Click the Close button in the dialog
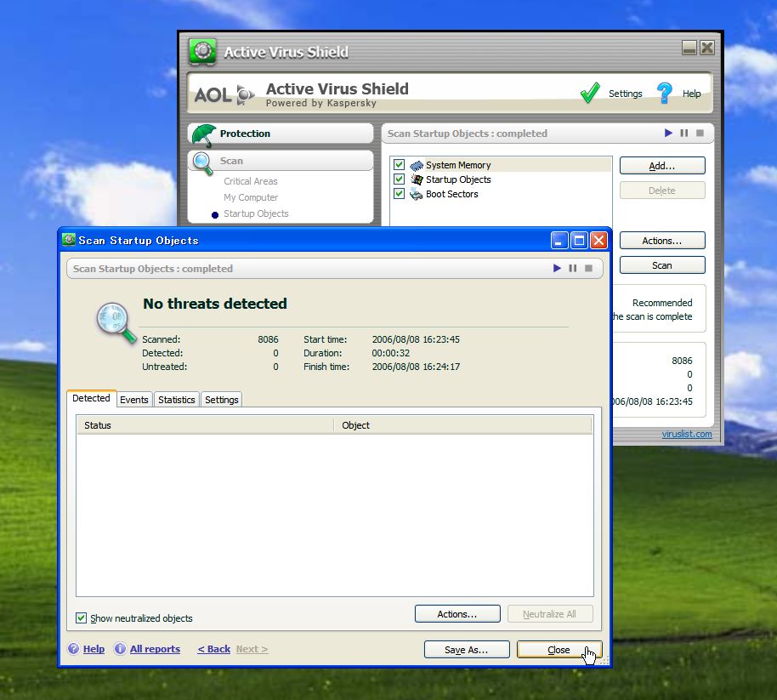The width and height of the screenshot is (777, 700). click(559, 650)
